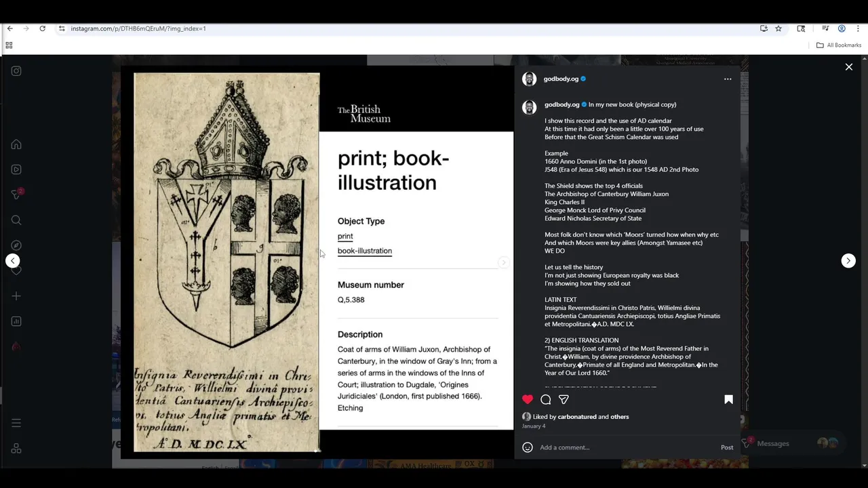Open the Apps grid in bookmarks bar

pyautogui.click(x=9, y=45)
